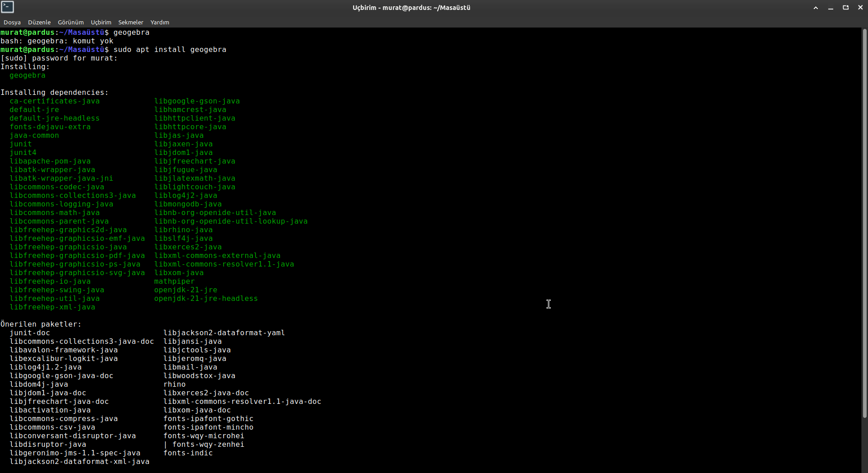This screenshot has height=473, width=868.
Task: Click the 'fonts-wqy-microhei' suggested package
Action: click(204, 436)
